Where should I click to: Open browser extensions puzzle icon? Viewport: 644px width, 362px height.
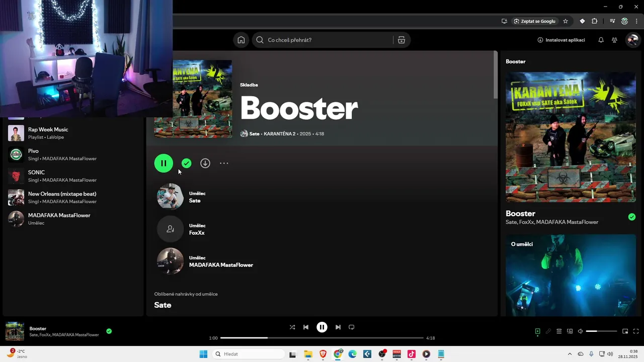(595, 21)
